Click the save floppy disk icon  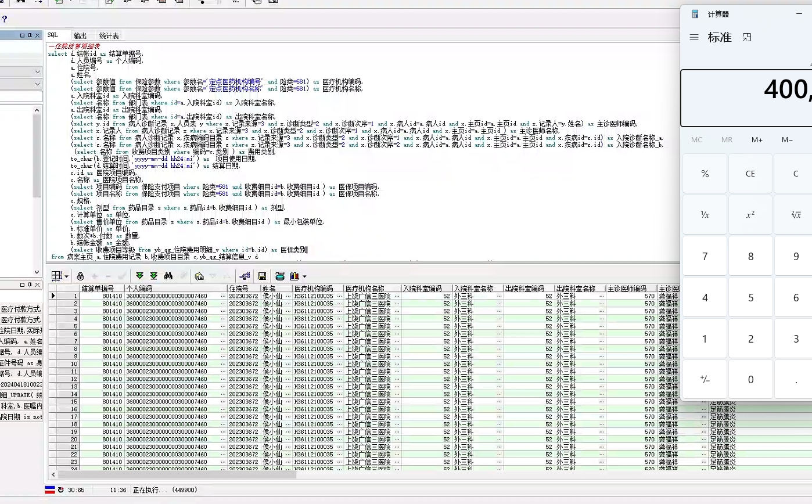pyautogui.click(x=262, y=276)
